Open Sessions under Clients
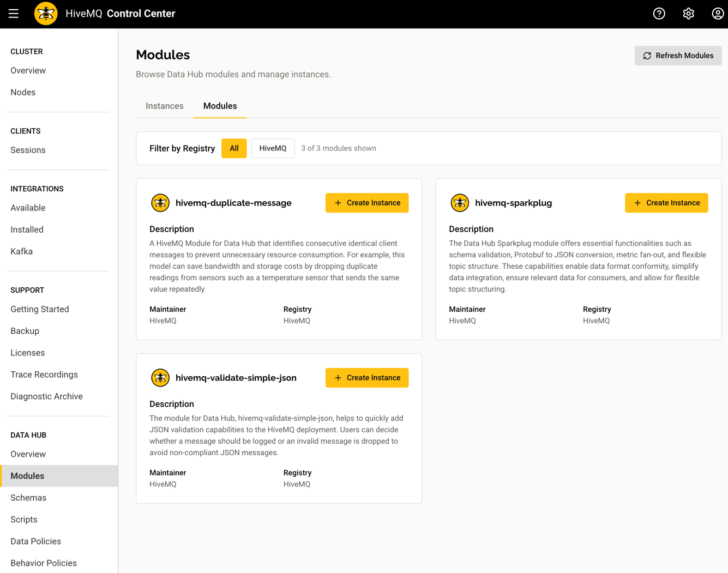Screen dimensions: 728x573 tap(28, 150)
